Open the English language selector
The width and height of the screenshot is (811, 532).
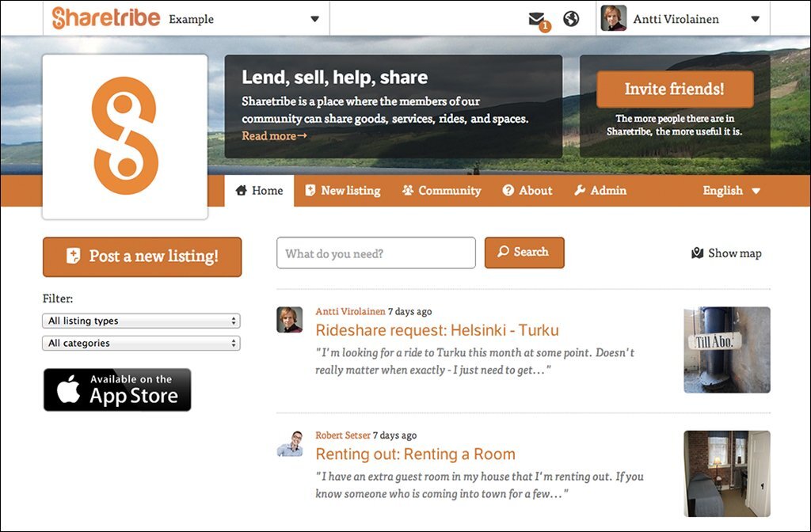click(729, 190)
